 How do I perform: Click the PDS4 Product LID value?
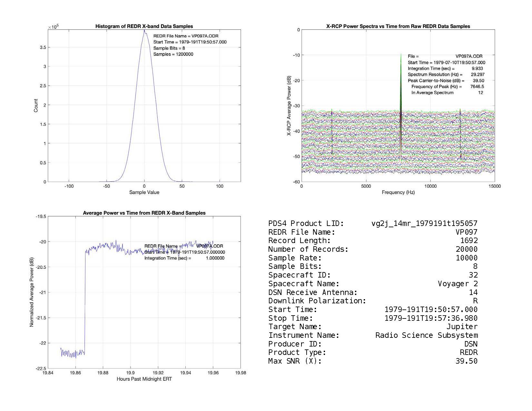coord(424,223)
